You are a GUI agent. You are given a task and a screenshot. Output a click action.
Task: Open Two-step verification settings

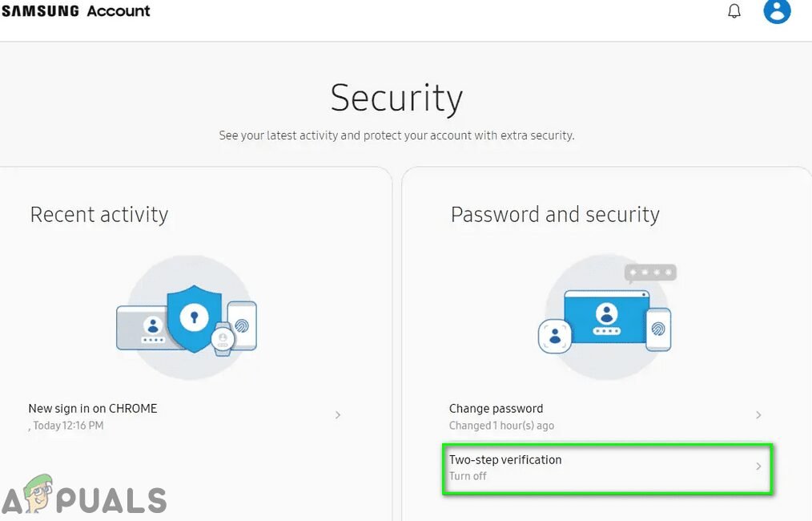tap(505, 460)
